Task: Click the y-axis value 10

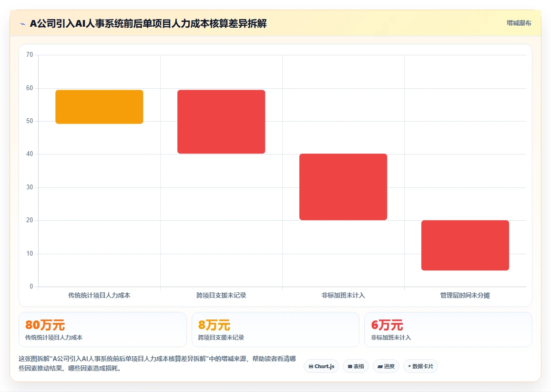Action: (30, 254)
